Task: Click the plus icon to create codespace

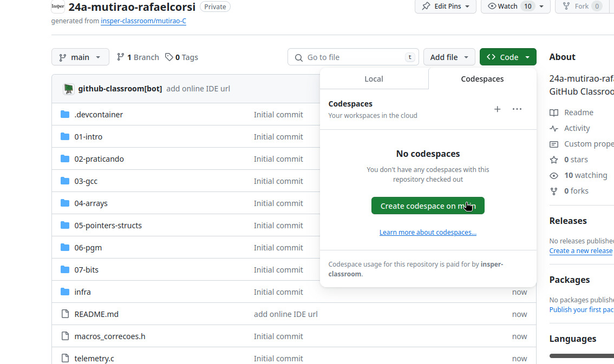Action: tap(497, 109)
